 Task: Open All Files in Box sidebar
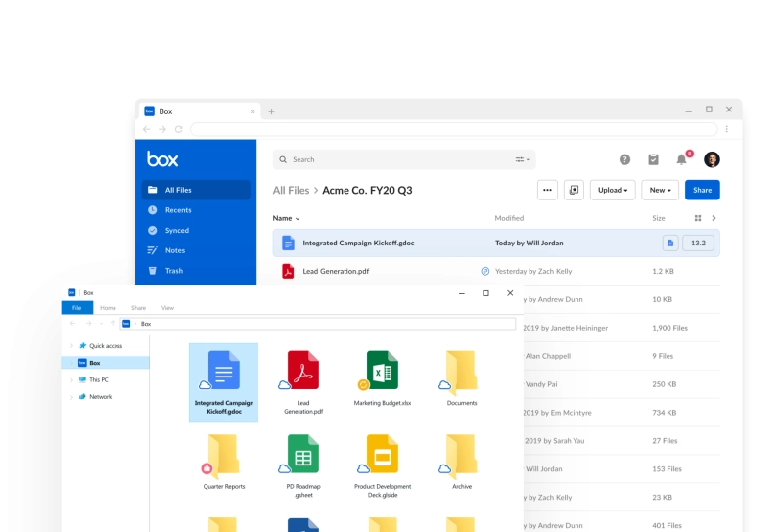[x=195, y=190]
